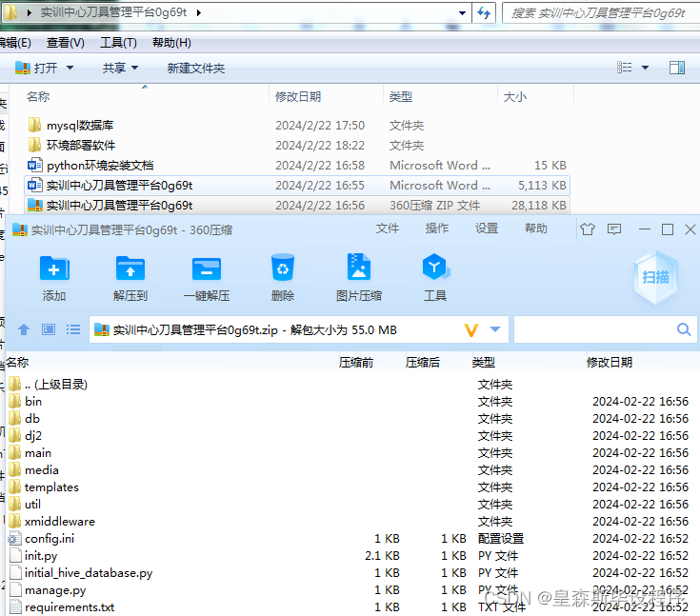Click the feedback message icon in the title bar
Image resolution: width=700 pixels, height=616 pixels.
pos(614,229)
